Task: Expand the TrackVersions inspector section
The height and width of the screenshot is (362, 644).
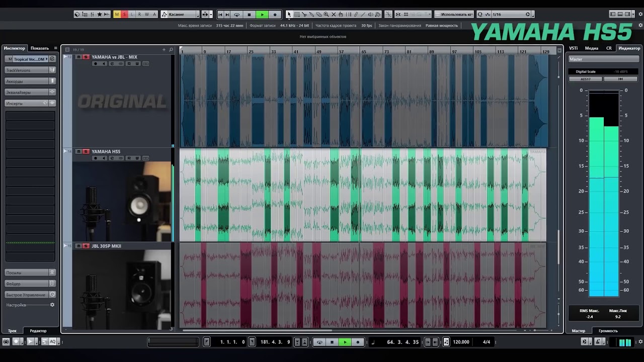Action: pos(30,70)
